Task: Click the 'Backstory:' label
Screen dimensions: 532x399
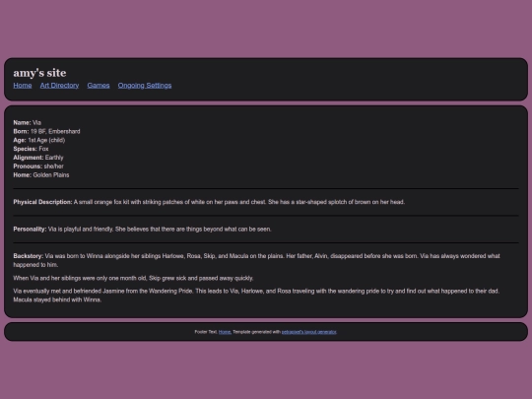Action: point(29,256)
